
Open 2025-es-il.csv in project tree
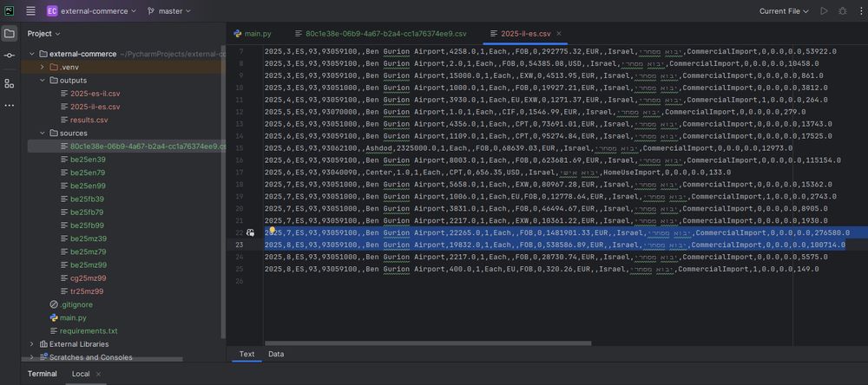point(95,94)
